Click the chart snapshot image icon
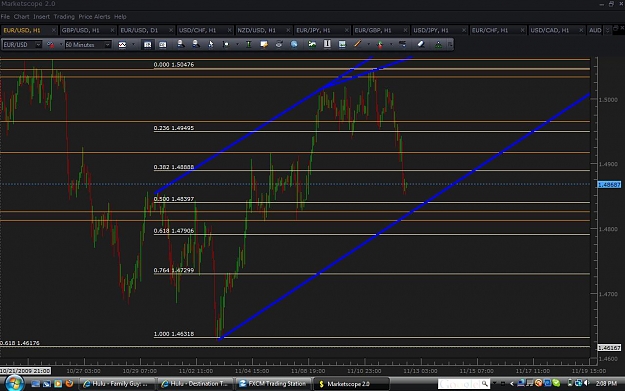The image size is (625, 391). point(342,44)
